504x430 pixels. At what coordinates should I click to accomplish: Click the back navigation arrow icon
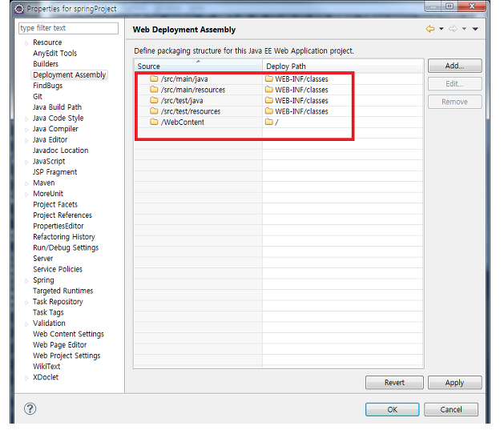coord(430,29)
